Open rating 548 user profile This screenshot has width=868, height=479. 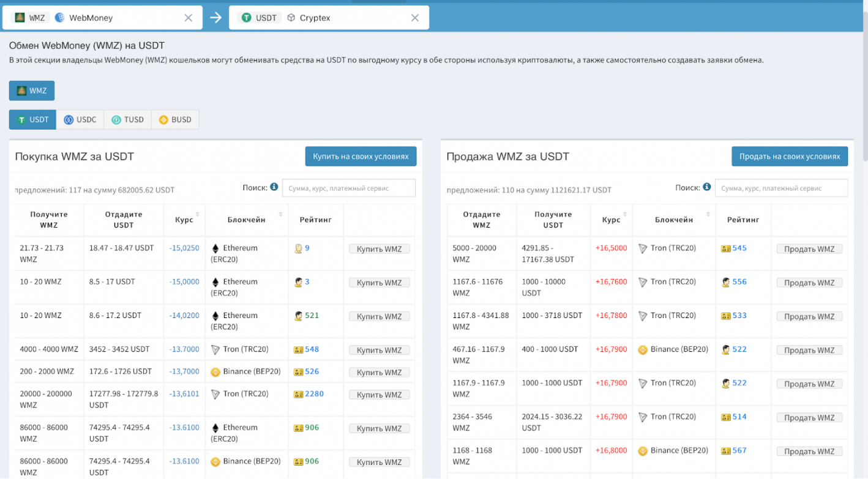[x=312, y=349]
